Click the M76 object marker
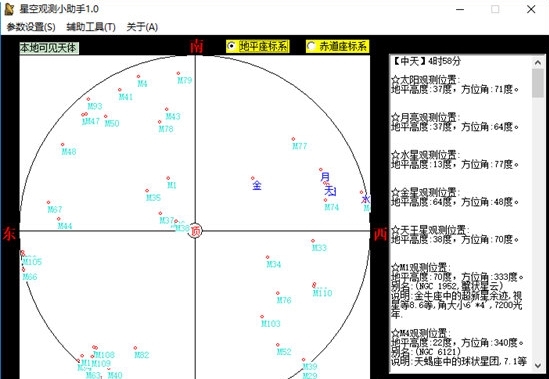This screenshot has height=379, width=549. [x=278, y=293]
